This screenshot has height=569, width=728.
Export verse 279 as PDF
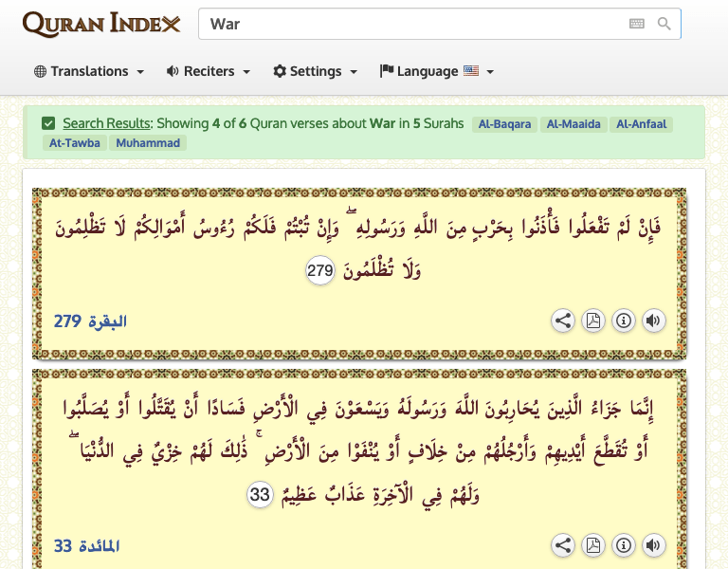click(x=592, y=321)
